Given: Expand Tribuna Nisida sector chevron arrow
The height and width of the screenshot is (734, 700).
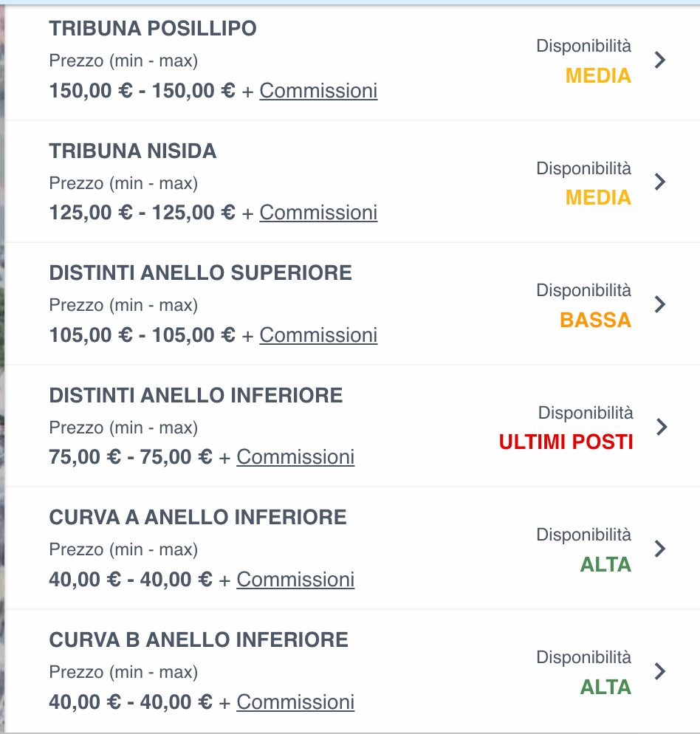Looking at the screenshot, I should (x=661, y=182).
